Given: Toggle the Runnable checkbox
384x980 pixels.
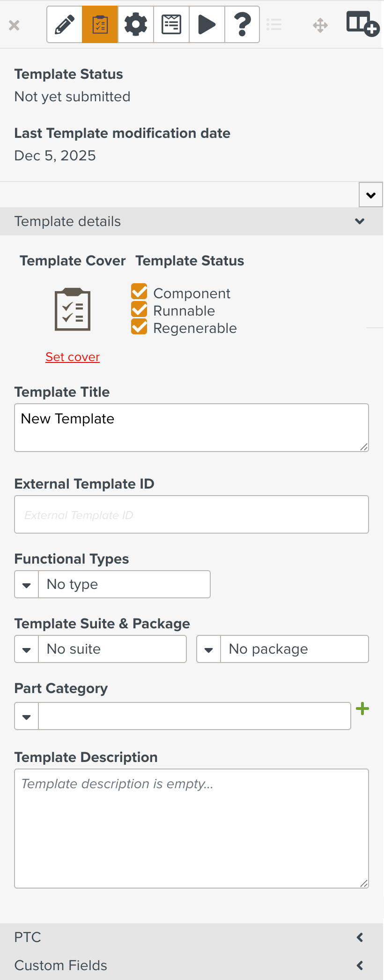Looking at the screenshot, I should tap(140, 309).
